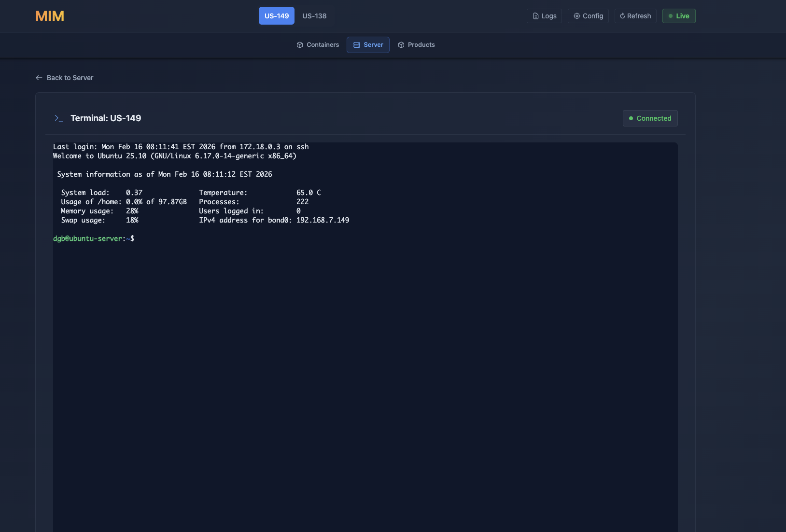Switch to the US-138 server

[x=314, y=15]
